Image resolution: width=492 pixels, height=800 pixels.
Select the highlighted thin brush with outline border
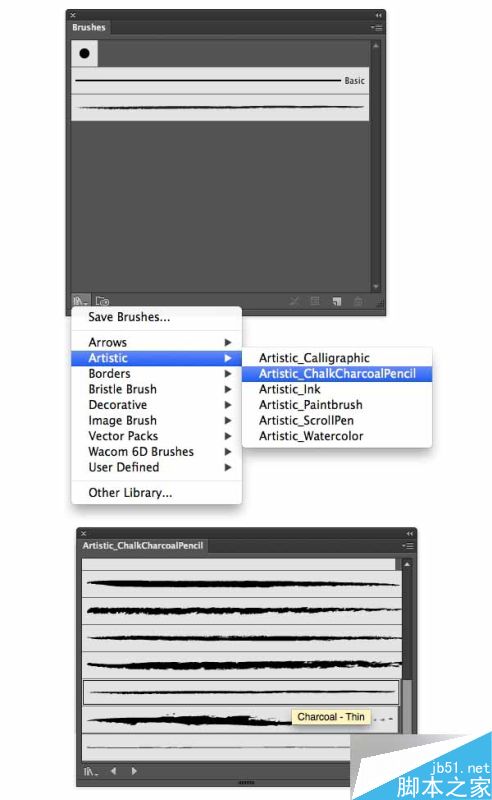click(x=241, y=692)
